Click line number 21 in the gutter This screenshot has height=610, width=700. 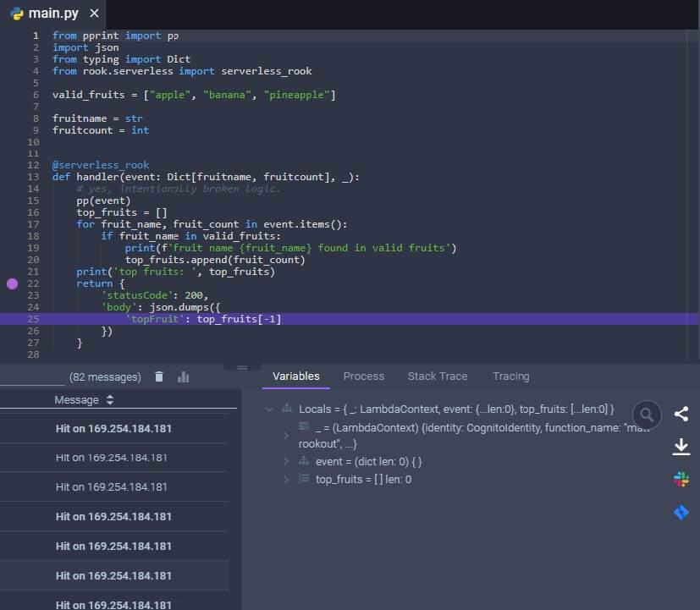(x=34, y=272)
